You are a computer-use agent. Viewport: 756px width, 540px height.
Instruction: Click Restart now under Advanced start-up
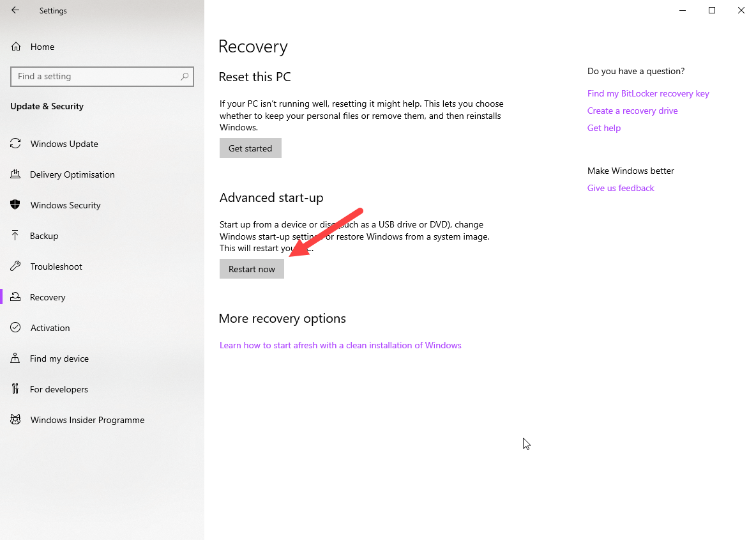[252, 268]
